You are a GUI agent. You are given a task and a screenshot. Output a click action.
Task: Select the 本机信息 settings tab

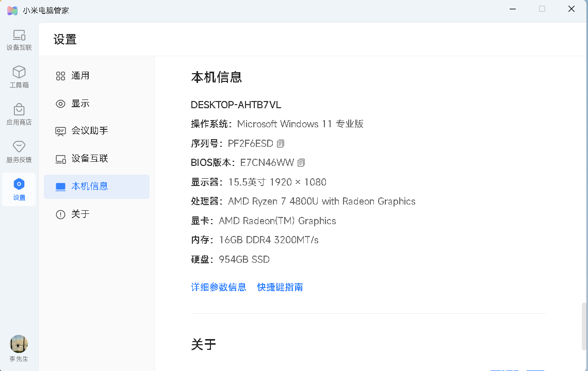(97, 186)
